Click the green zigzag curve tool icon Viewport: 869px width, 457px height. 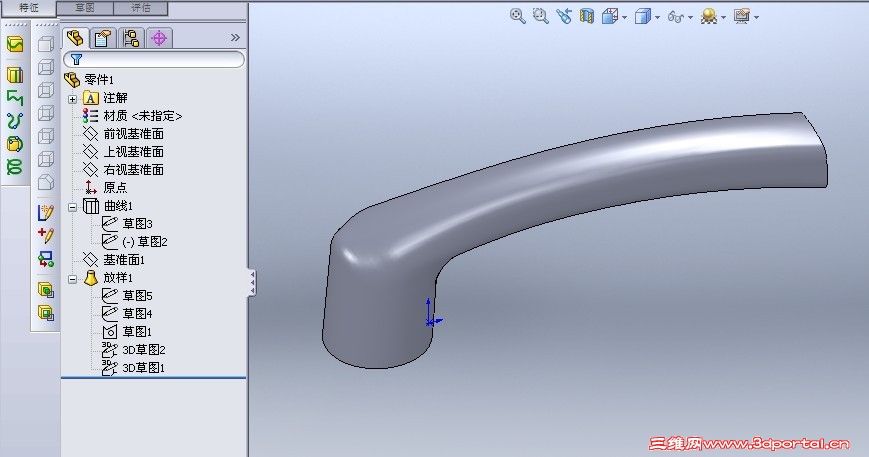[15, 97]
